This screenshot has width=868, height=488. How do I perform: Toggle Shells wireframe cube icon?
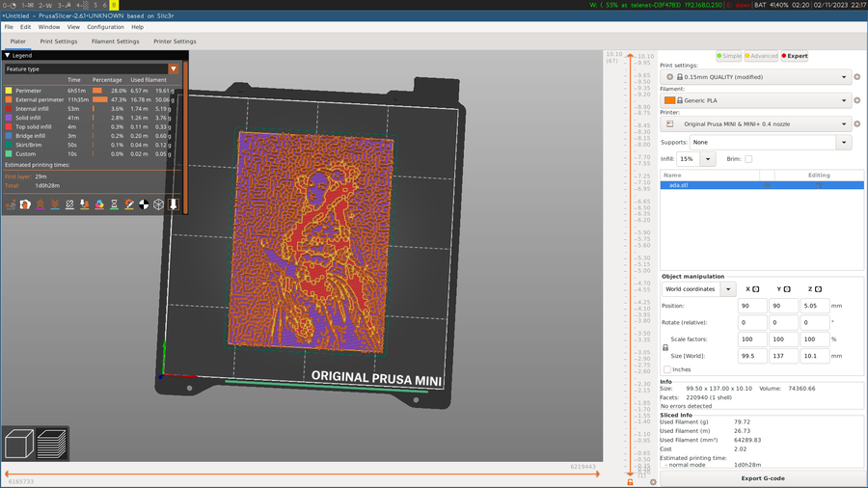click(158, 204)
